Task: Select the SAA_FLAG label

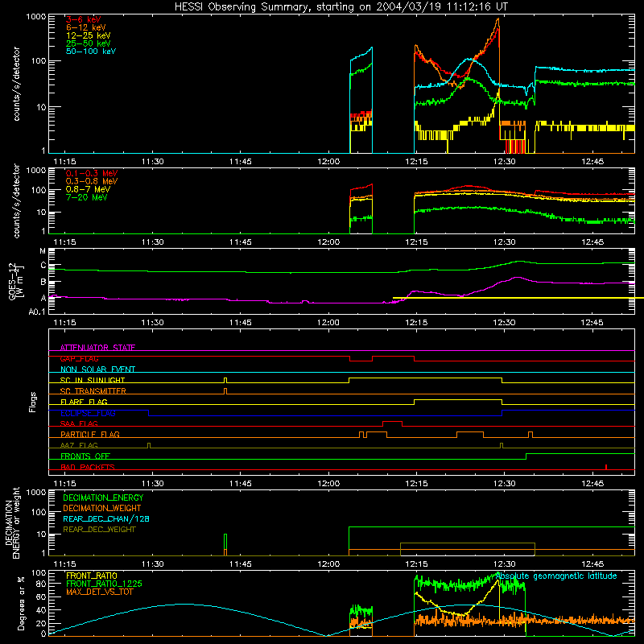Action: [79, 423]
